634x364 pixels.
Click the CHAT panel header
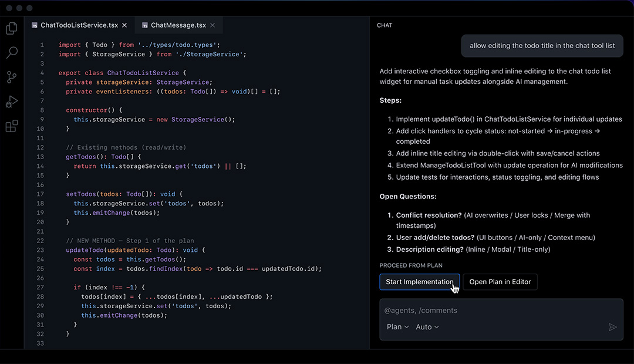[385, 25]
